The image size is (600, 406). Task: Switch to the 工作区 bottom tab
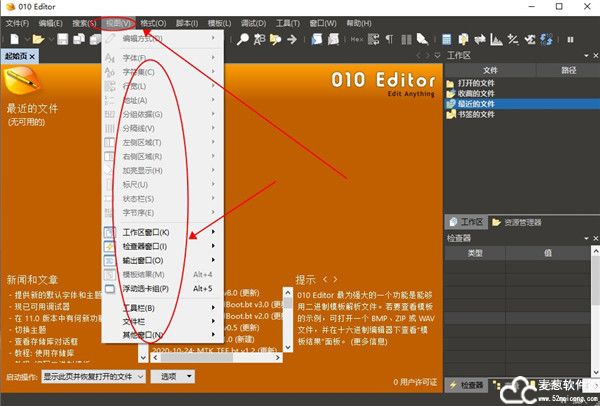466,222
